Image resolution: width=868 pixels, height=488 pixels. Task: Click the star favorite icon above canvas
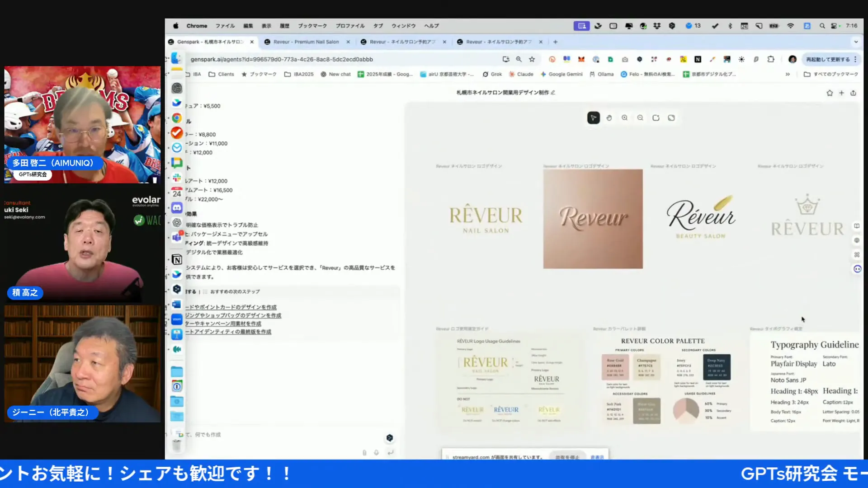[830, 93]
